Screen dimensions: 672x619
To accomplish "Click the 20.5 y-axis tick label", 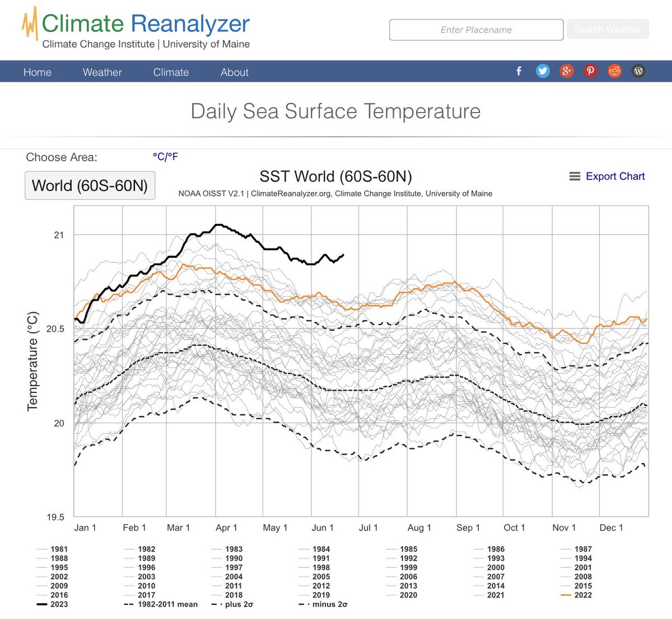I will 55,329.
